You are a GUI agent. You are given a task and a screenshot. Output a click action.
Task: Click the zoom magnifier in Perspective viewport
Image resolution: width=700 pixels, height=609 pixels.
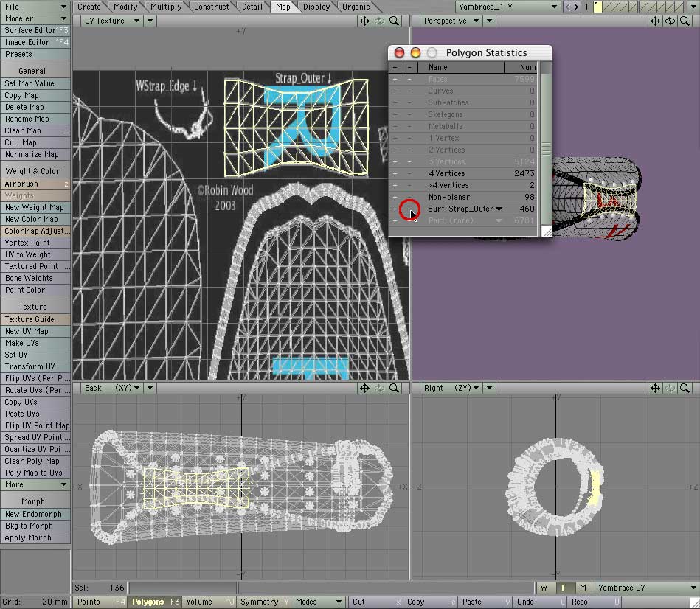685,21
